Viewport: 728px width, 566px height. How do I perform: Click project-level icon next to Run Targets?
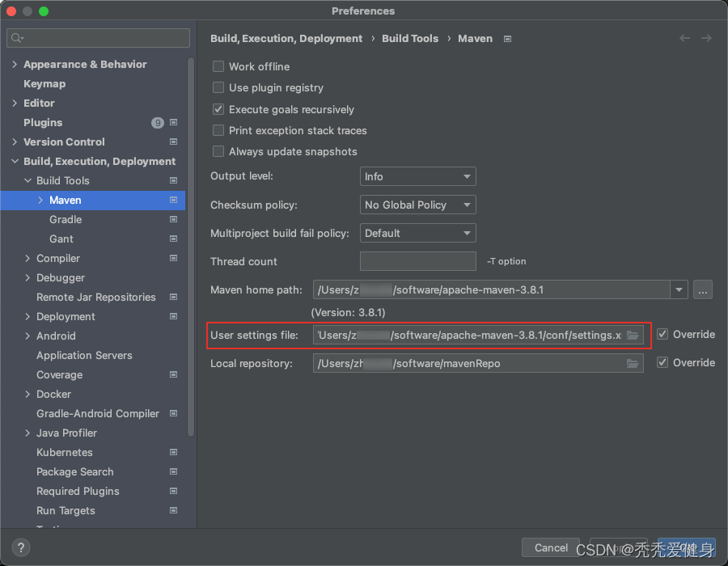click(174, 510)
